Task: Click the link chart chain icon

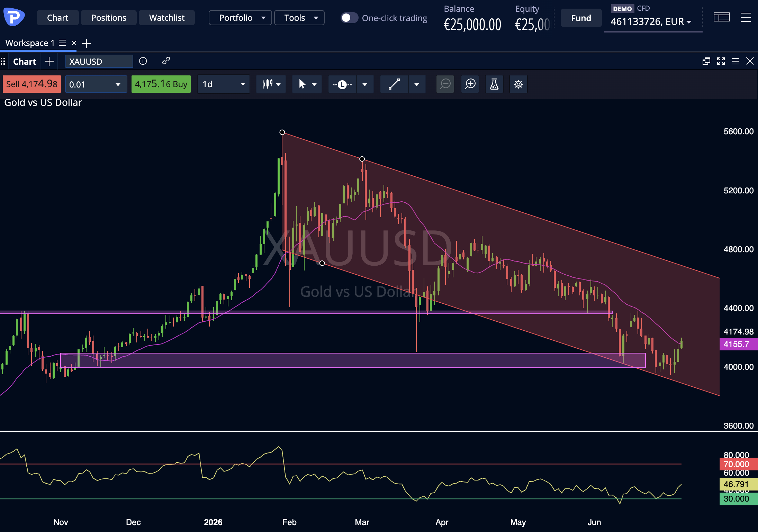Action: pos(166,61)
